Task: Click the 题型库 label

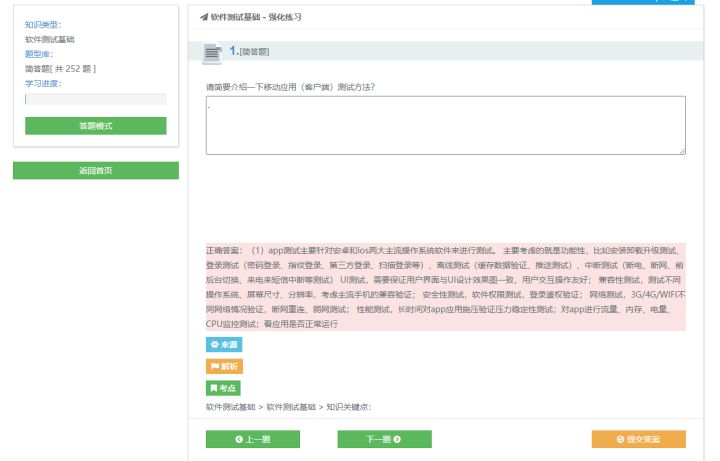Action: 39,54
